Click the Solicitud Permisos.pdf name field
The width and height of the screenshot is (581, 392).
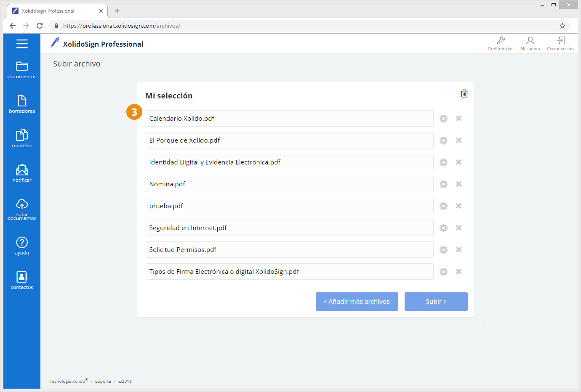click(290, 249)
